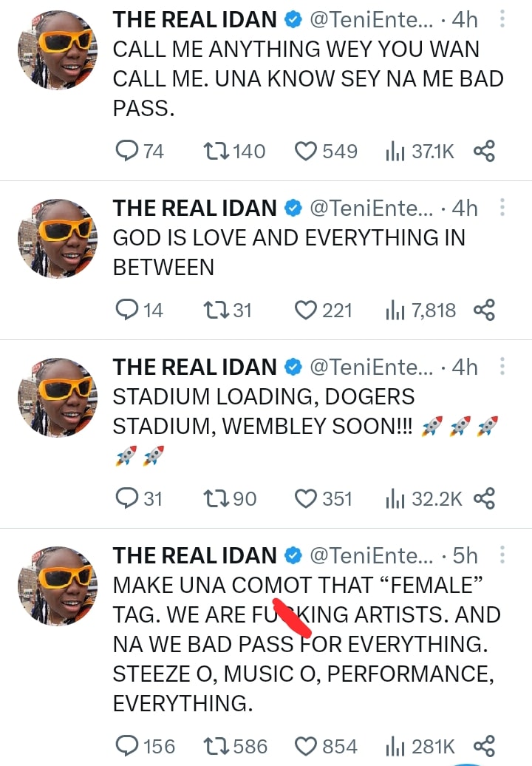The image size is (532, 766).
Task: Open @TeniEnte handle on the first tweet
Action: point(372,21)
